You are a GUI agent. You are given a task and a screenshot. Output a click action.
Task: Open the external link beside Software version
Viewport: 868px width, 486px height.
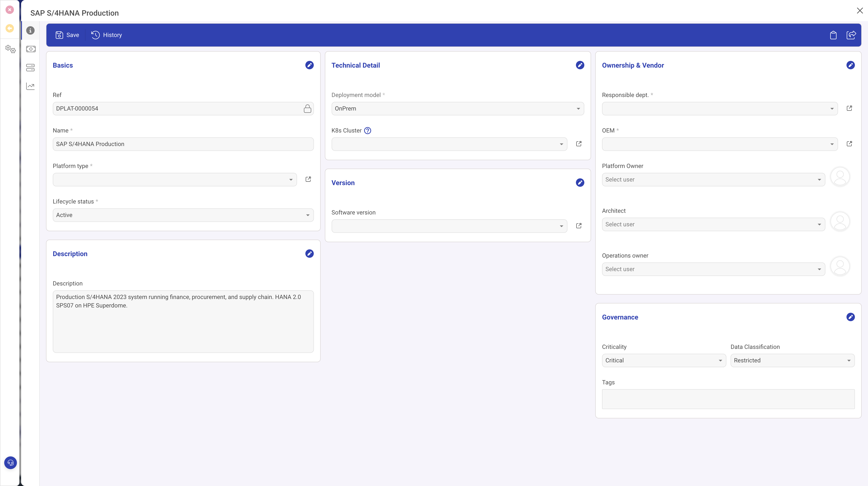(579, 226)
